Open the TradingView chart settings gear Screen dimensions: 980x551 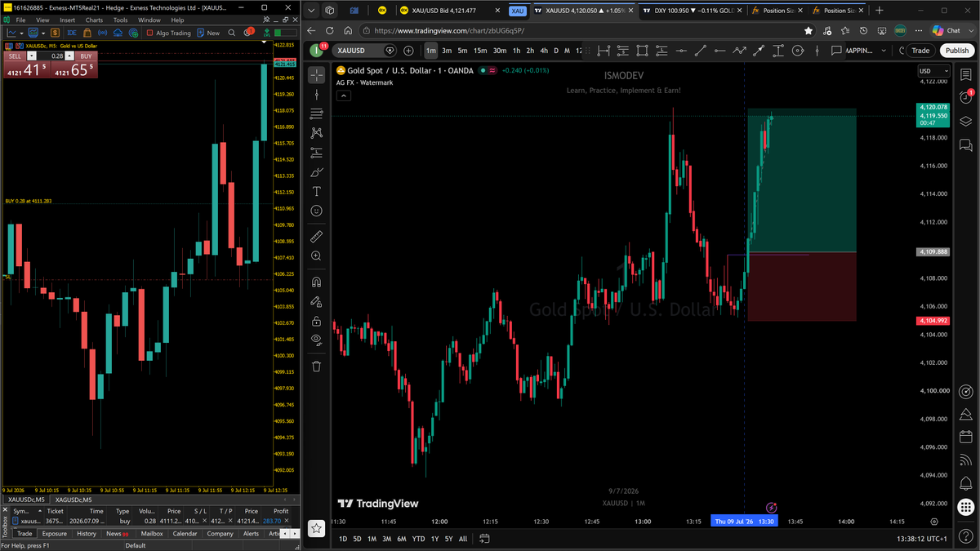pos(934,521)
